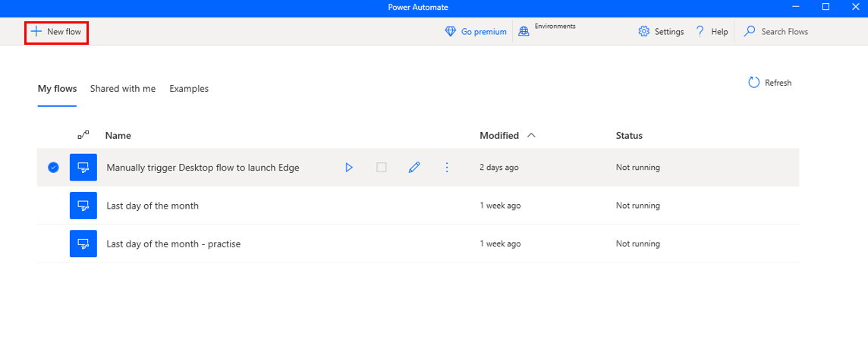Click the Status column header
This screenshot has height=352, width=868.
(x=629, y=136)
